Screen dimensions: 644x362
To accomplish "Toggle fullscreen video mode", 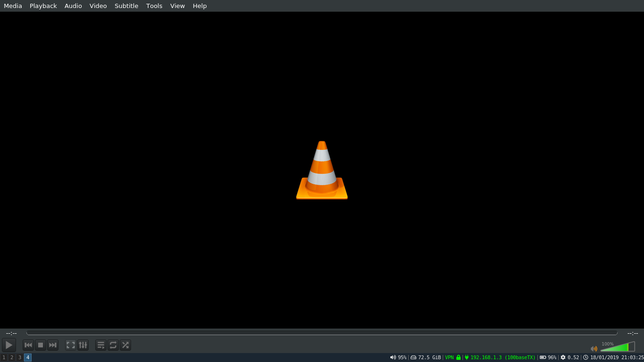I will (x=71, y=345).
